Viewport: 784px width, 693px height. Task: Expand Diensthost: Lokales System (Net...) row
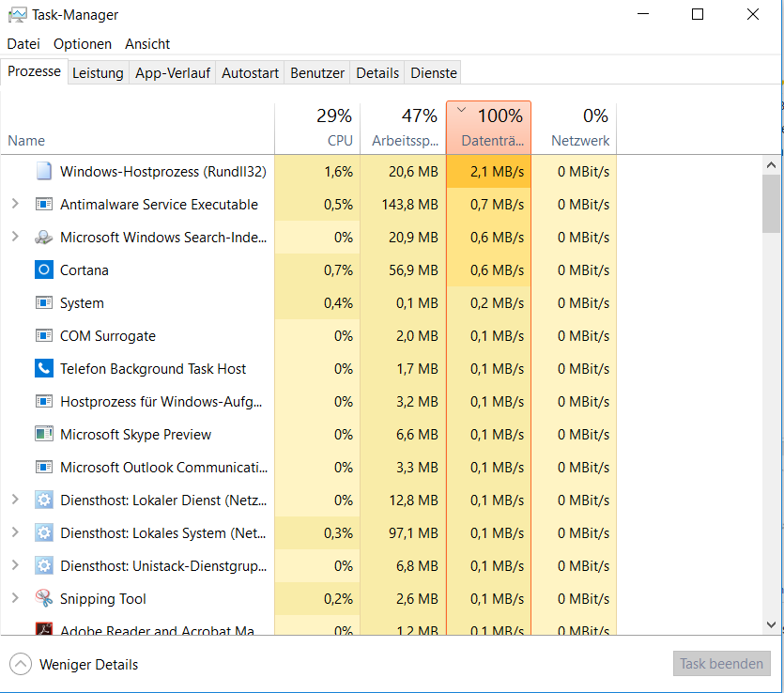pos(15,532)
